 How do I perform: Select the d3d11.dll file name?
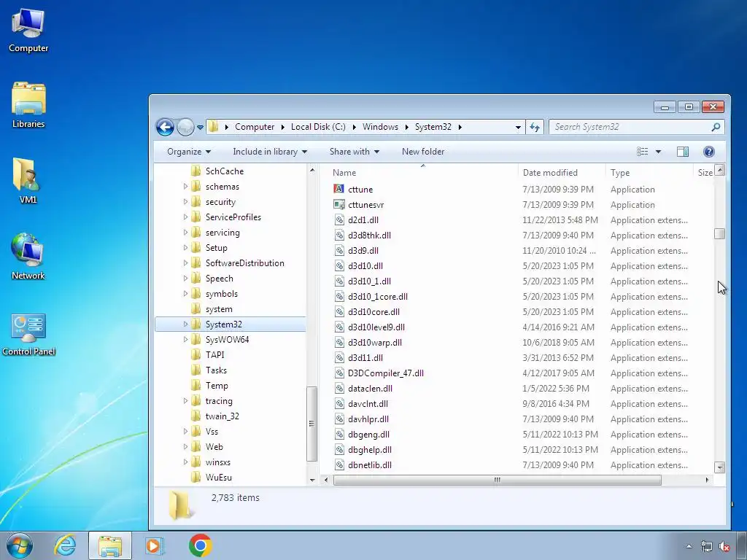[365, 357]
